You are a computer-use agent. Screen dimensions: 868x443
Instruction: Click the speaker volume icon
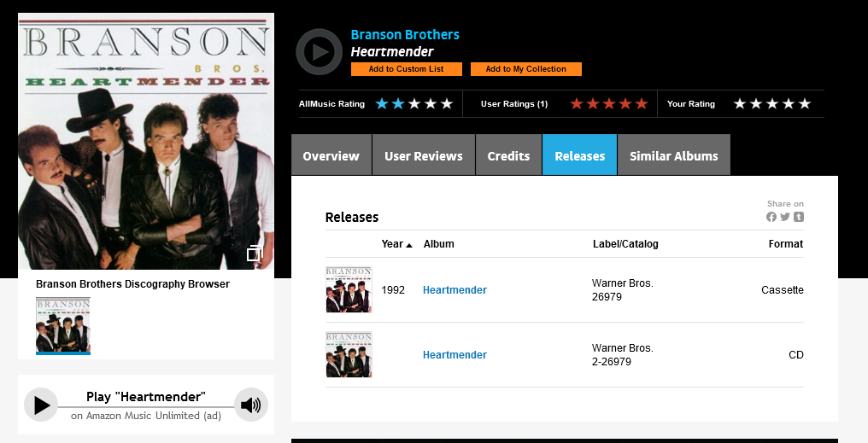click(251, 405)
